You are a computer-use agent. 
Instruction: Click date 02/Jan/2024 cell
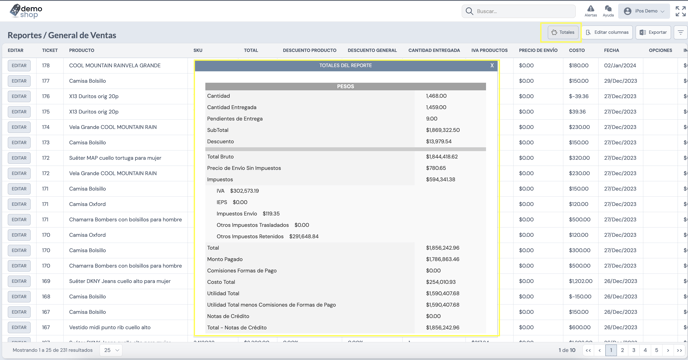[620, 65]
